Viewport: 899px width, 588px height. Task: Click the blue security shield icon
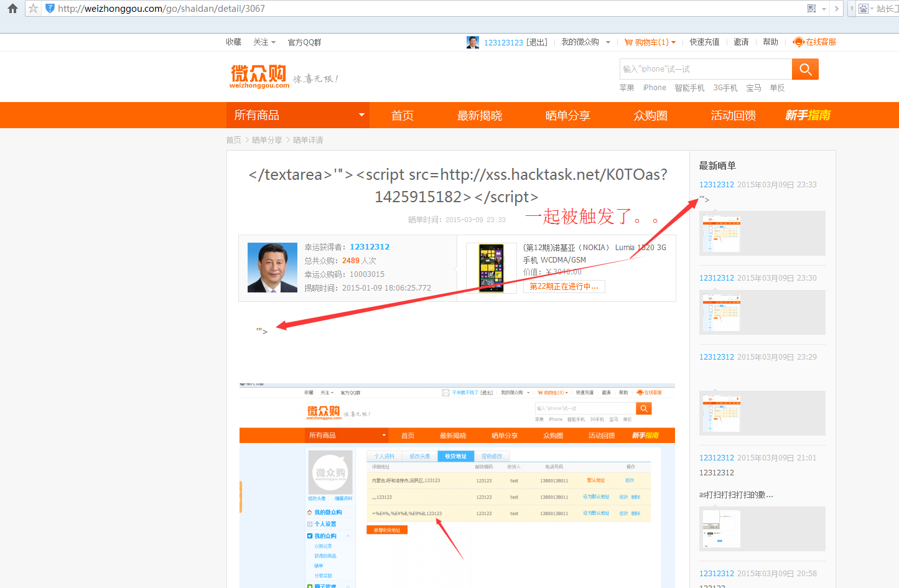tap(50, 9)
